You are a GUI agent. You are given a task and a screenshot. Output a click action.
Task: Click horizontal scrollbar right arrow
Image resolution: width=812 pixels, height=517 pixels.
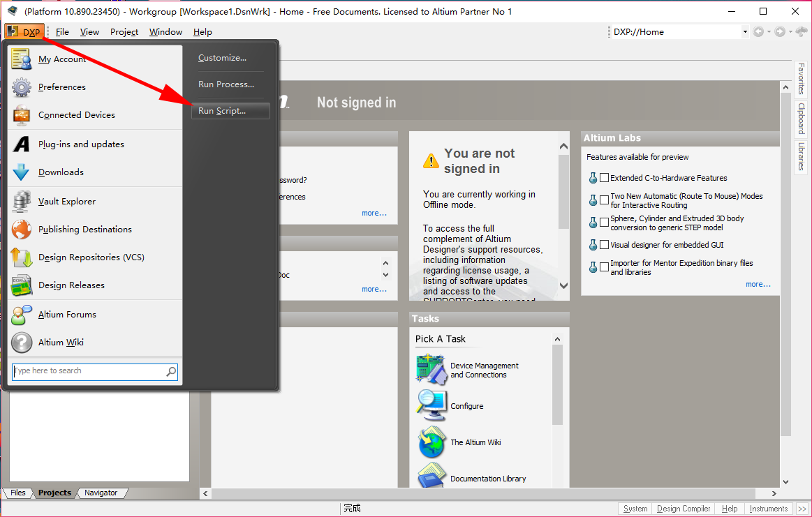tap(774, 493)
